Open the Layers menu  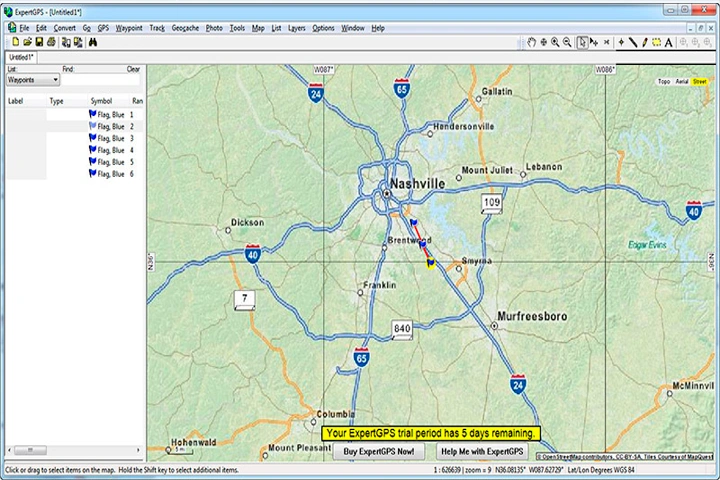tap(297, 28)
